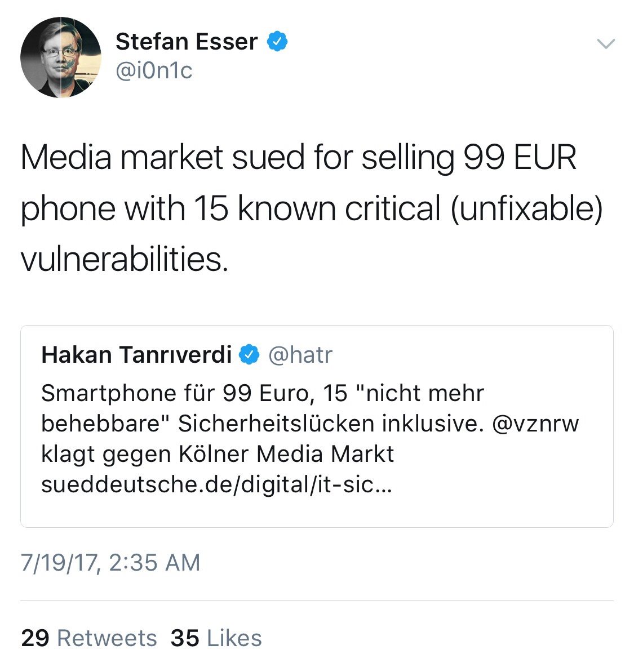The width and height of the screenshot is (634, 672).
Task: Open the @i0n1c handle
Action: [154, 71]
